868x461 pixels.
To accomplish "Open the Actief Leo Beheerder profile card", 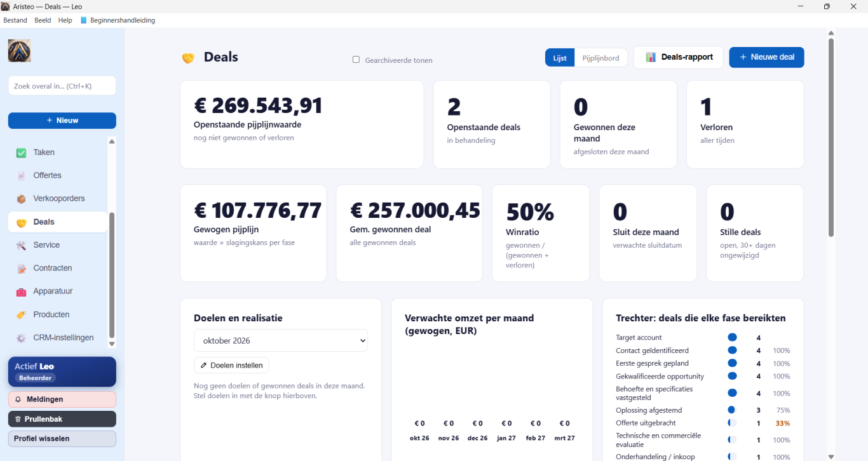I will coord(62,372).
